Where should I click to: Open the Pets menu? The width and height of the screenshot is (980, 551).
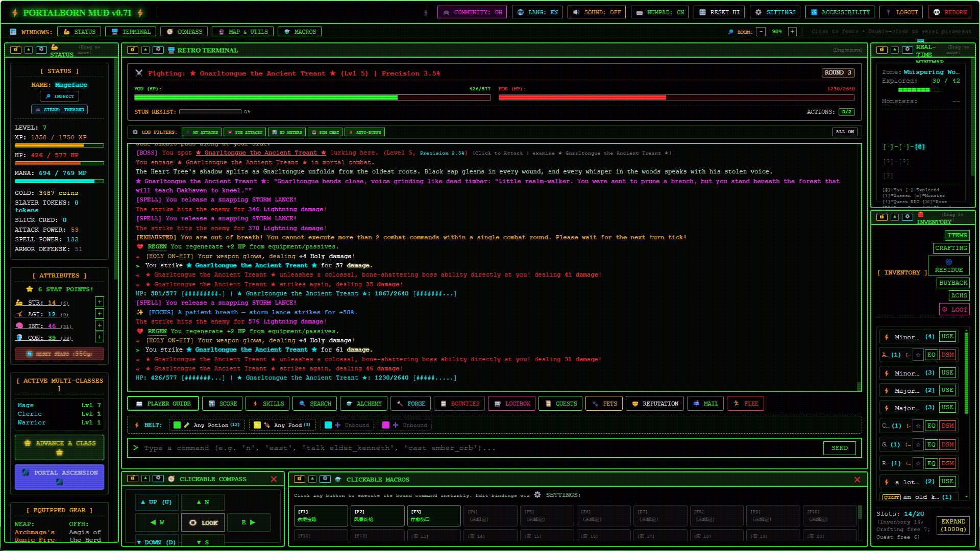(x=604, y=404)
